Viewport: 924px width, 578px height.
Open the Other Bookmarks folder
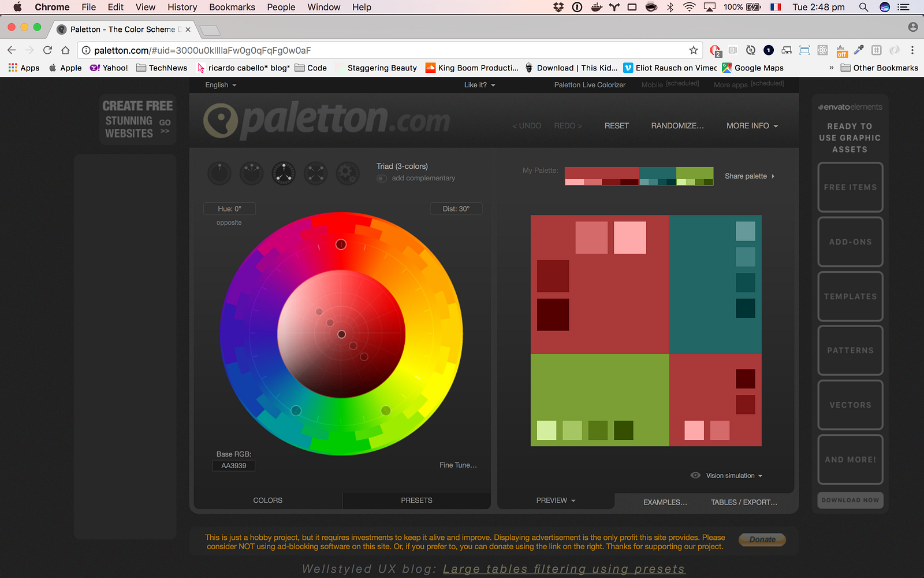[x=879, y=68]
